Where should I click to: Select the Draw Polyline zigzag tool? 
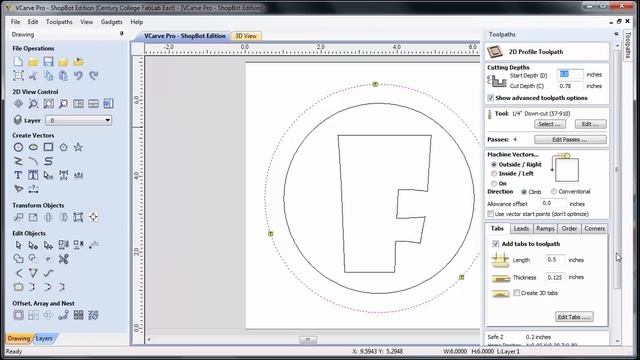[x=18, y=161]
